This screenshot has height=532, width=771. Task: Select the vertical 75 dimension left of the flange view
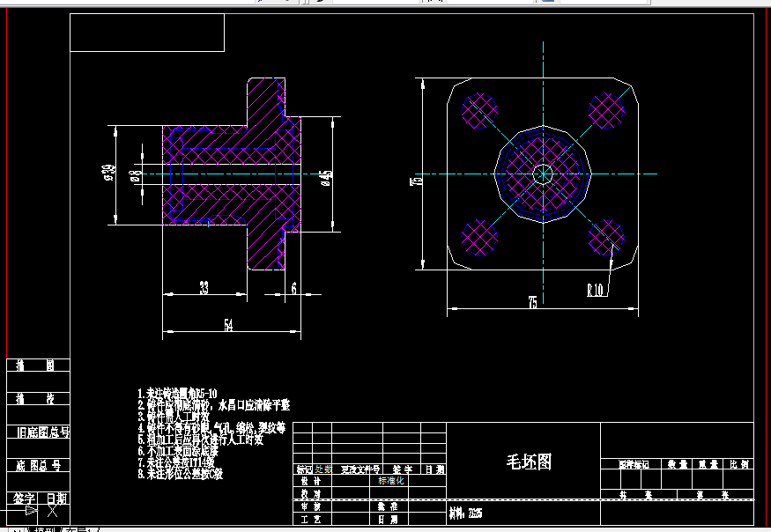416,181
